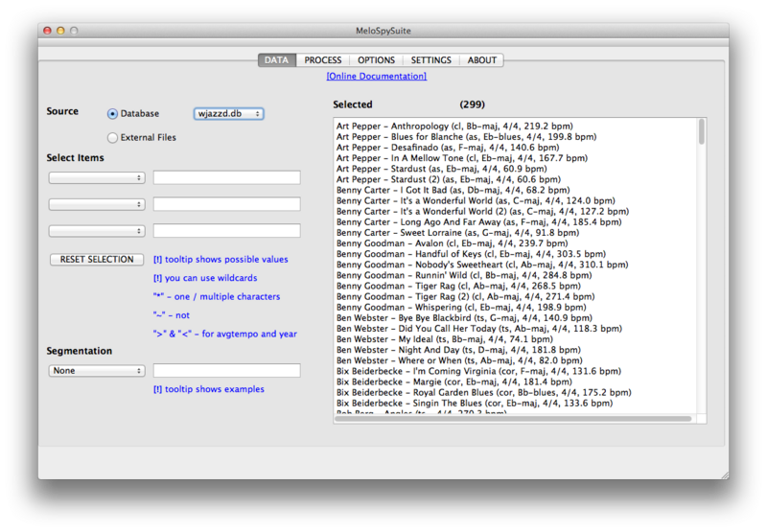The width and height of the screenshot is (767, 532).
Task: Open the Segmentation dropdown set to None
Action: (x=96, y=371)
